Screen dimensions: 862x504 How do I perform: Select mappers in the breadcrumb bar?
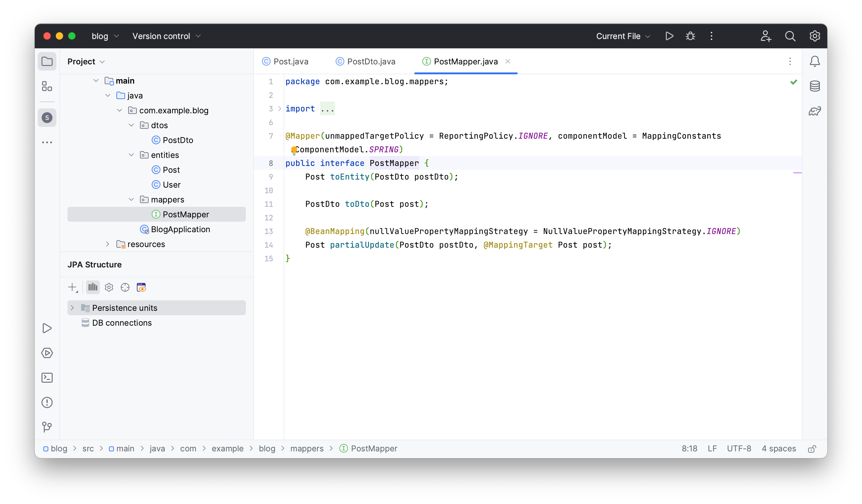click(x=307, y=448)
